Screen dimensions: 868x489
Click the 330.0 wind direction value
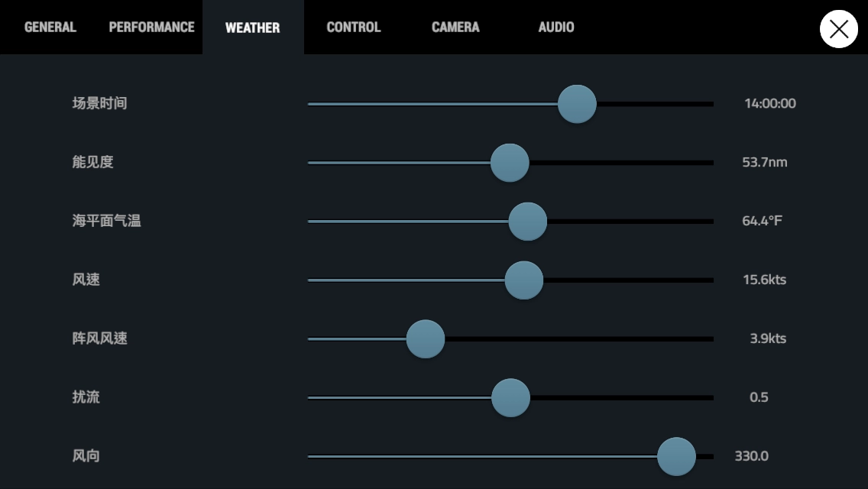coord(752,457)
